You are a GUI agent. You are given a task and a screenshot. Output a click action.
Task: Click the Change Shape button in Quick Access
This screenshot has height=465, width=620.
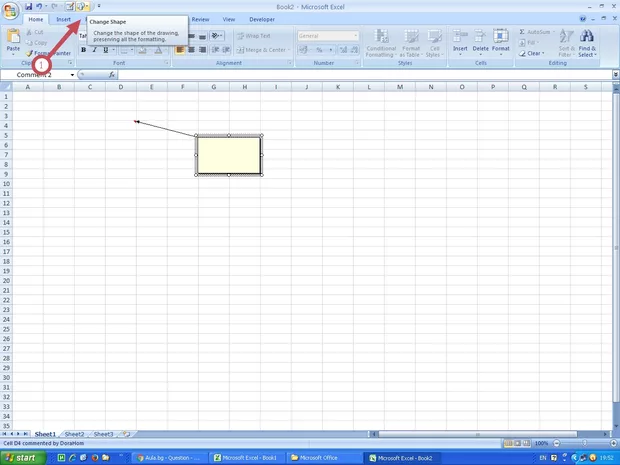pyautogui.click(x=81, y=6)
